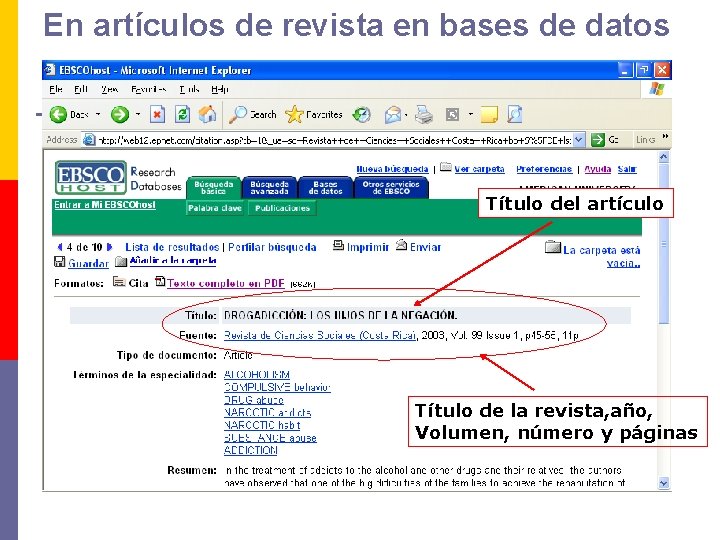Click the Imprimir printer icon
The width and height of the screenshot is (720, 540).
(x=338, y=246)
